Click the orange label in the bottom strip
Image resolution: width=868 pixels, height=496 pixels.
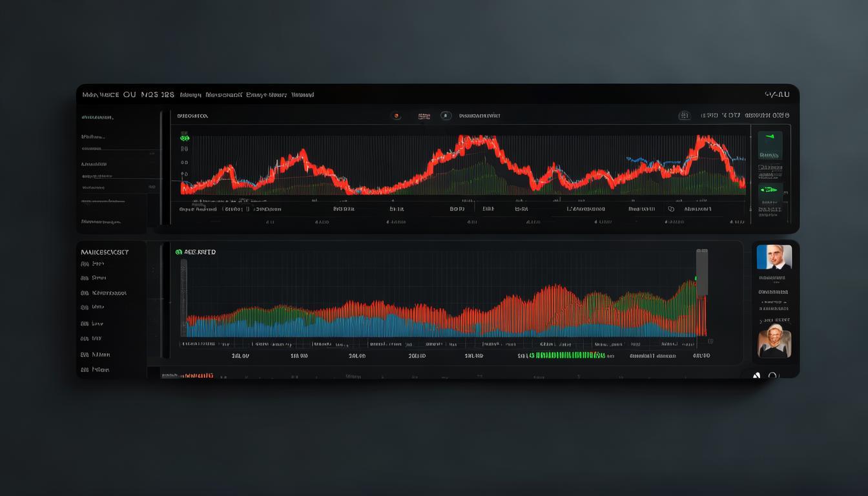196,375
